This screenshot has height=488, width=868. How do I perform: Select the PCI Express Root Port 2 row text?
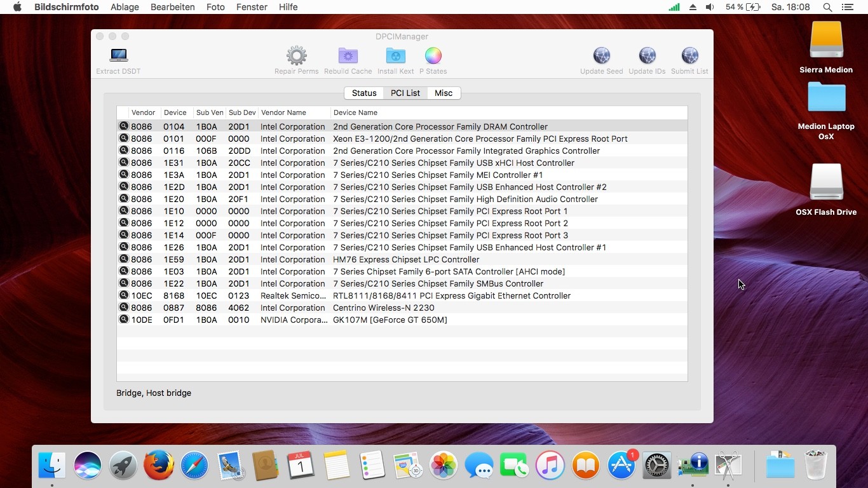(x=451, y=223)
